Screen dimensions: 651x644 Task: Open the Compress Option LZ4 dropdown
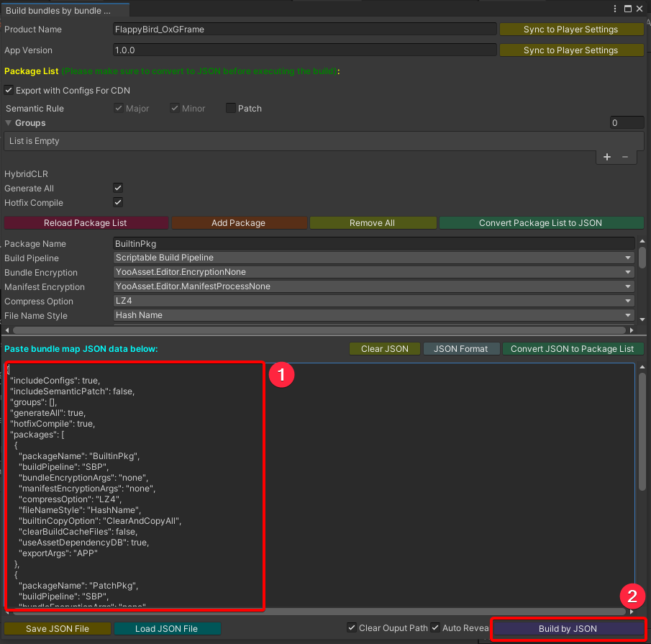coord(373,301)
